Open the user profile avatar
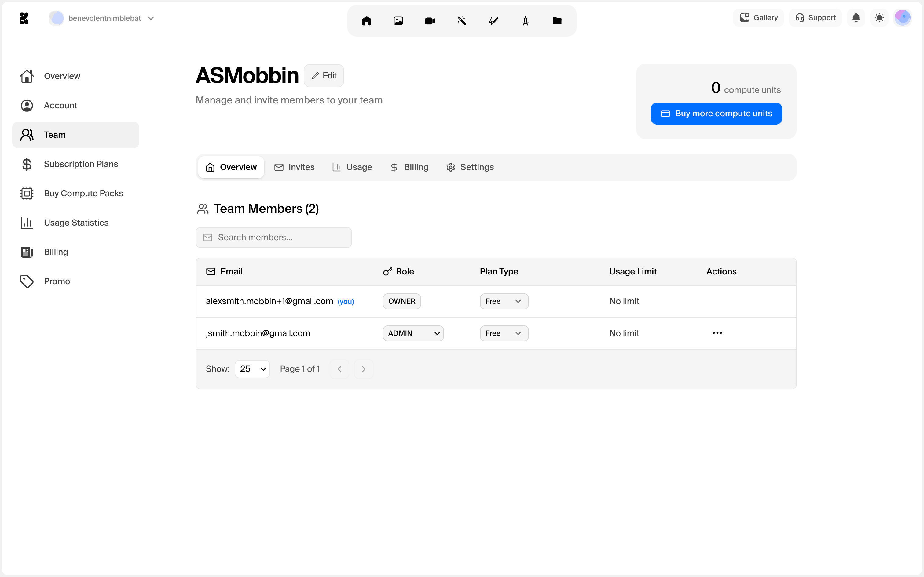 pos(902,18)
